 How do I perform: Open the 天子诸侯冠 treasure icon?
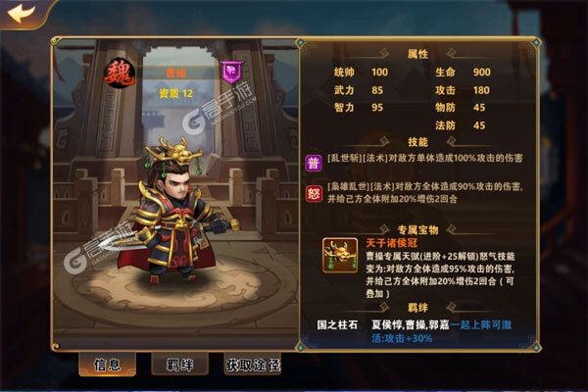click(x=340, y=256)
